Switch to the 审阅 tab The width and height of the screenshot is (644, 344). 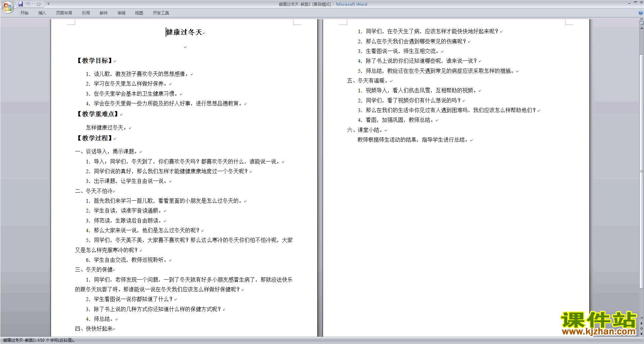(121, 13)
